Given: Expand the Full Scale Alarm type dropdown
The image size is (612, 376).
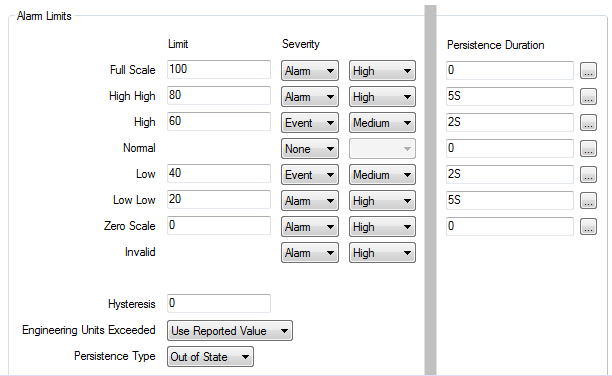Looking at the screenshot, I should coord(310,71).
